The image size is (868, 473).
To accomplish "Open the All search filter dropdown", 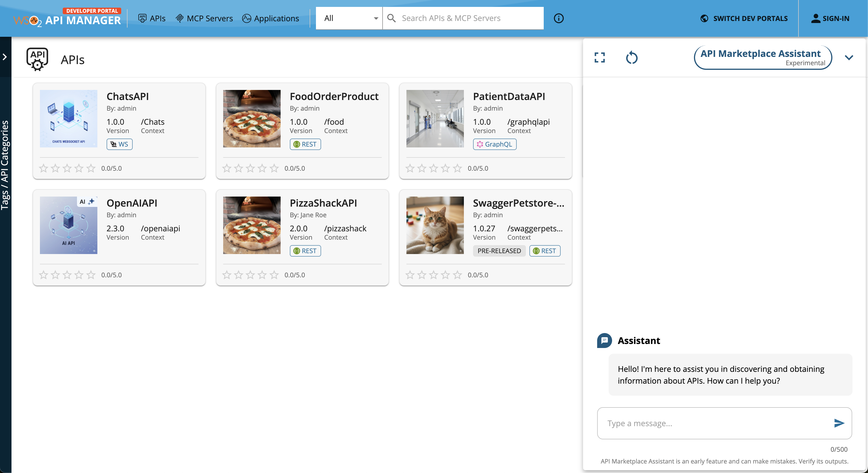I will (349, 18).
